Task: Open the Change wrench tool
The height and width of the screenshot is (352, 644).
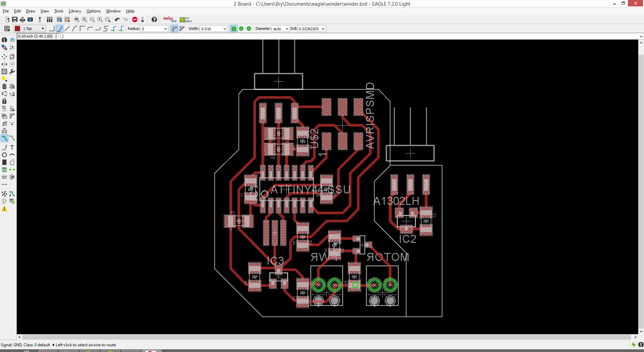Action: [x=12, y=72]
